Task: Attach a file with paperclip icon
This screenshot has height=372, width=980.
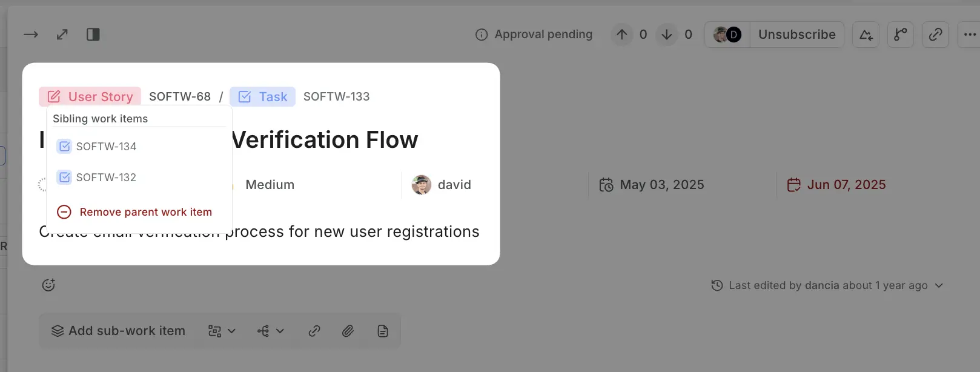Action: (348, 331)
